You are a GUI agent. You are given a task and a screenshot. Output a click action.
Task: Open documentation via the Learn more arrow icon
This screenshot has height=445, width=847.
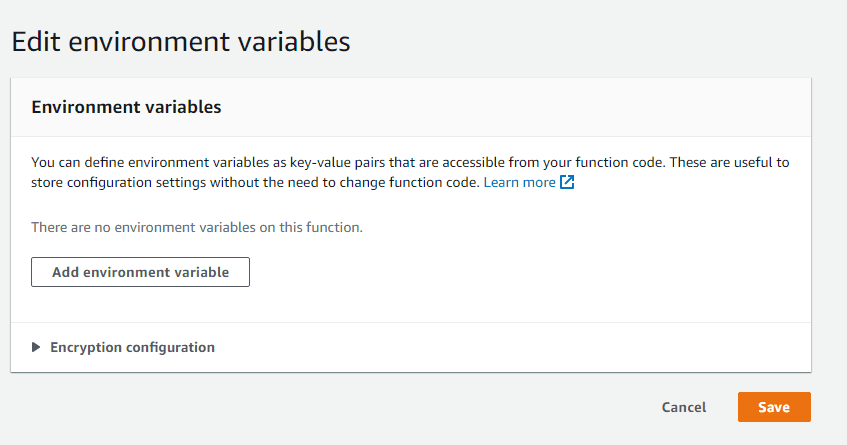[x=567, y=183]
